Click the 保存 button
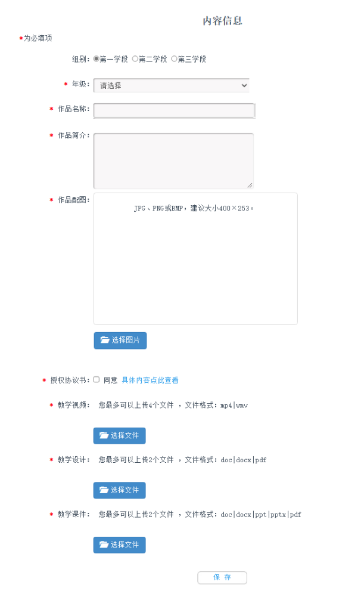 [x=222, y=577]
